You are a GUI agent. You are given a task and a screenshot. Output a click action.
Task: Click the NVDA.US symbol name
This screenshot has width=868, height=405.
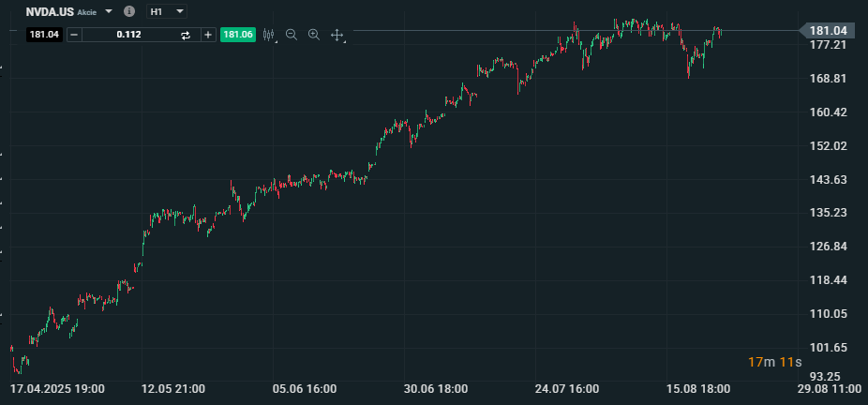(50, 12)
